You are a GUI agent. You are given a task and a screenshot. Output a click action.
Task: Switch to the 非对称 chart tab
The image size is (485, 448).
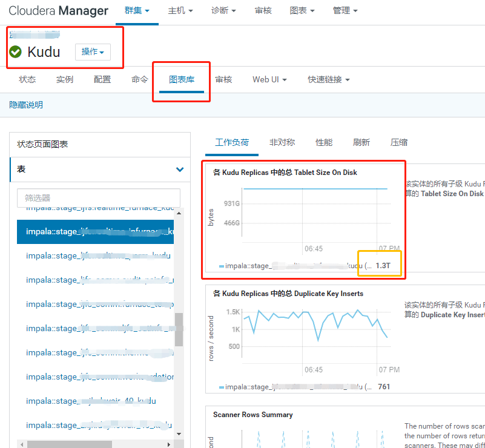point(282,142)
